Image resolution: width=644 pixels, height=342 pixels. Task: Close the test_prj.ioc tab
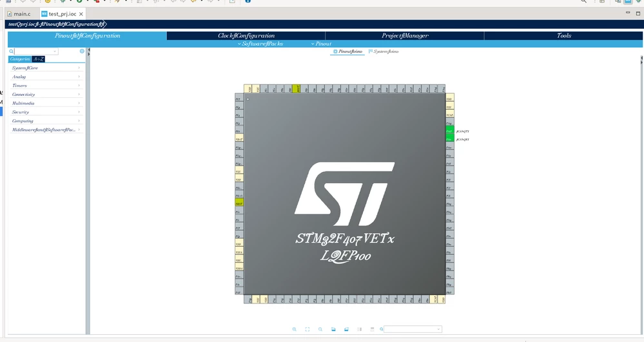coord(81,14)
